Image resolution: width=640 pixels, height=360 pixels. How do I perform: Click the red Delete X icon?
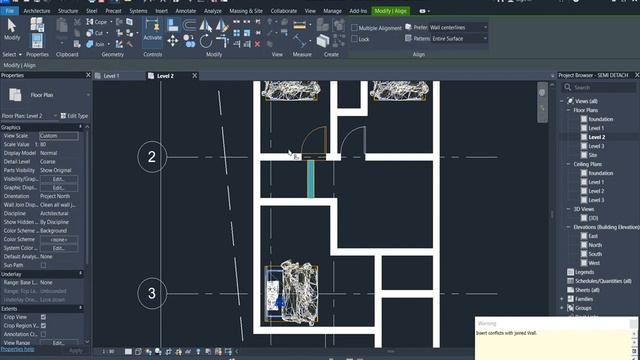coord(257,44)
